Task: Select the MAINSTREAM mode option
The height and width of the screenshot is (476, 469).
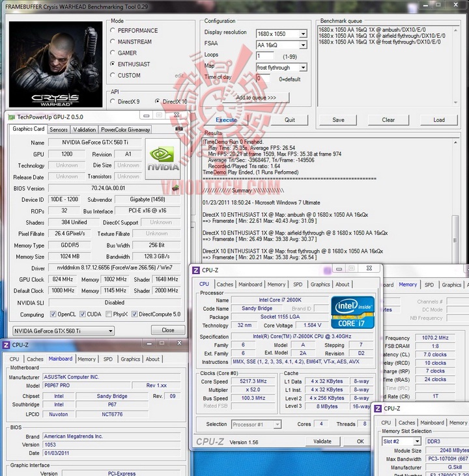Action: [x=113, y=42]
